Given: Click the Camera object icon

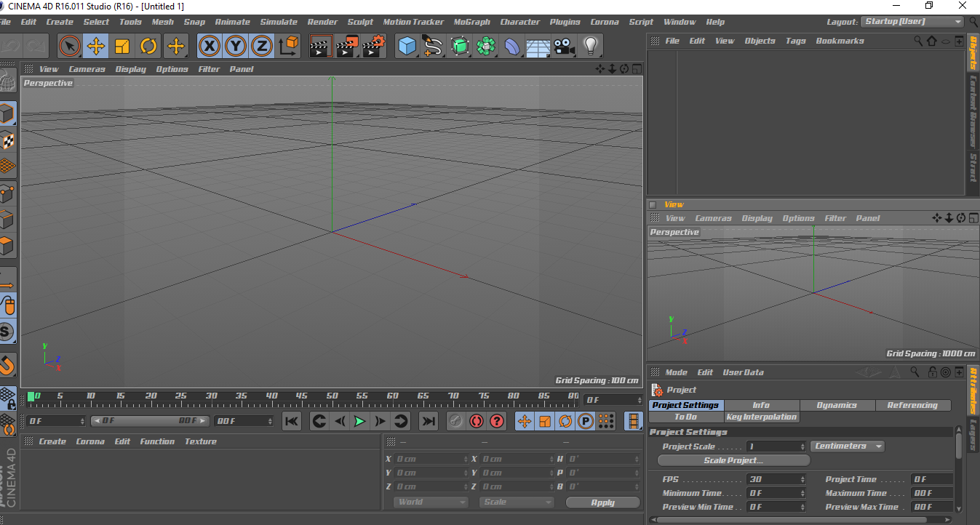Looking at the screenshot, I should click(x=562, y=47).
